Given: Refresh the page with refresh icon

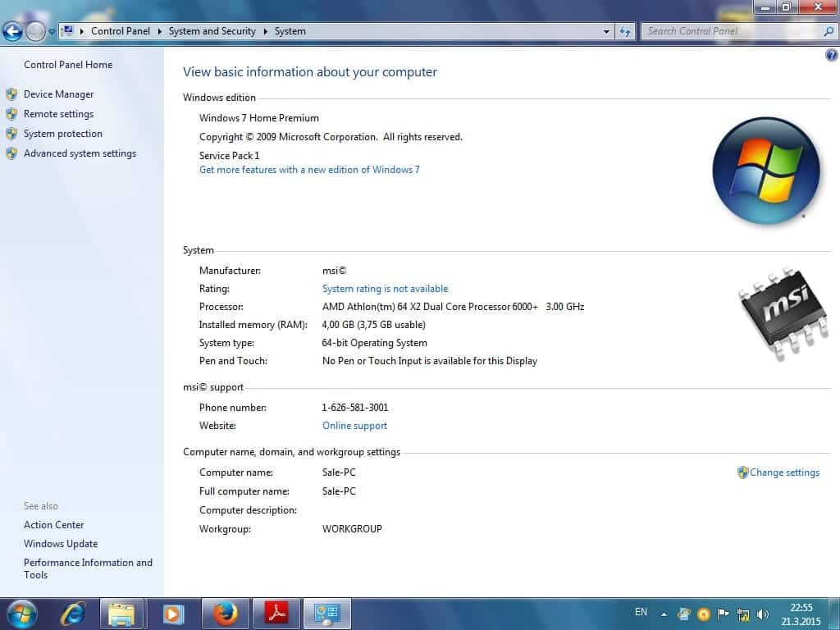Looking at the screenshot, I should 624,32.
